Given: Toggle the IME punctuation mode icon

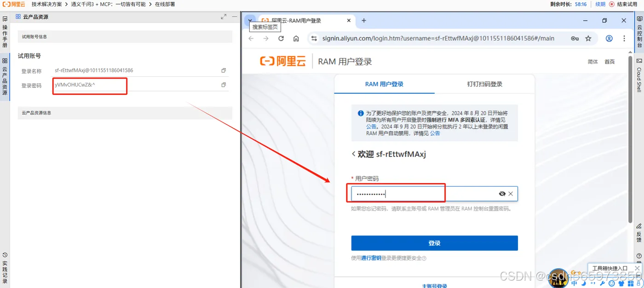Looking at the screenshot, I should [x=593, y=284].
